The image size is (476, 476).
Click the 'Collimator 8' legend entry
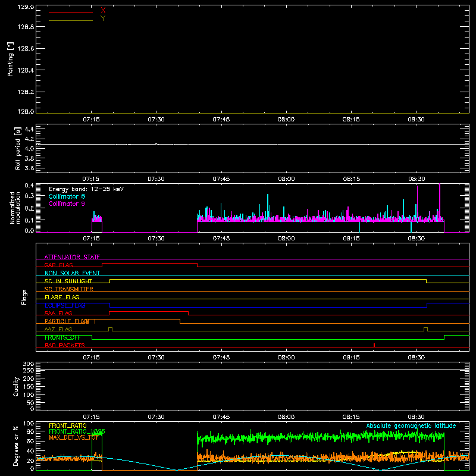(67, 196)
